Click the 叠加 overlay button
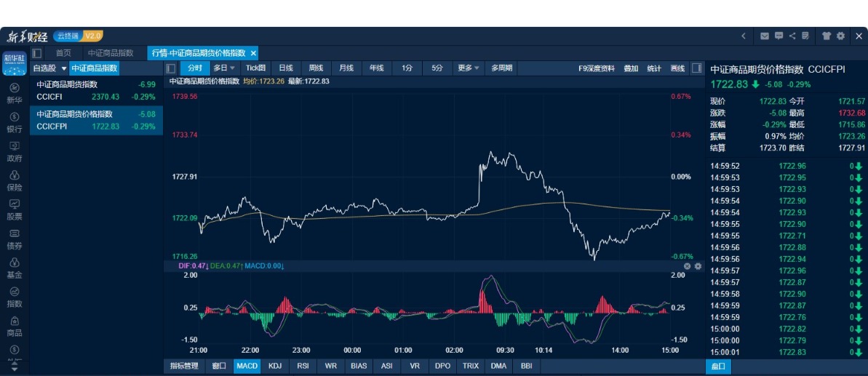The image size is (868, 376). coord(631,68)
